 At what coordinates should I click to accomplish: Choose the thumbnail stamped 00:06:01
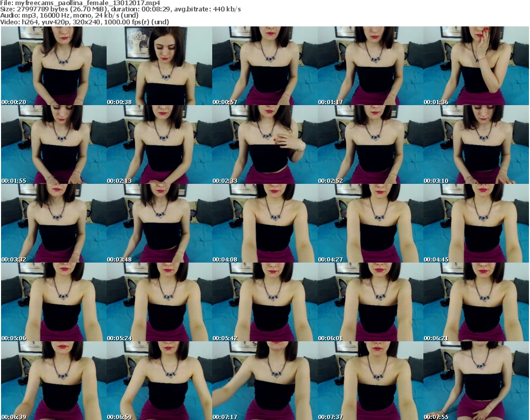tap(371, 302)
